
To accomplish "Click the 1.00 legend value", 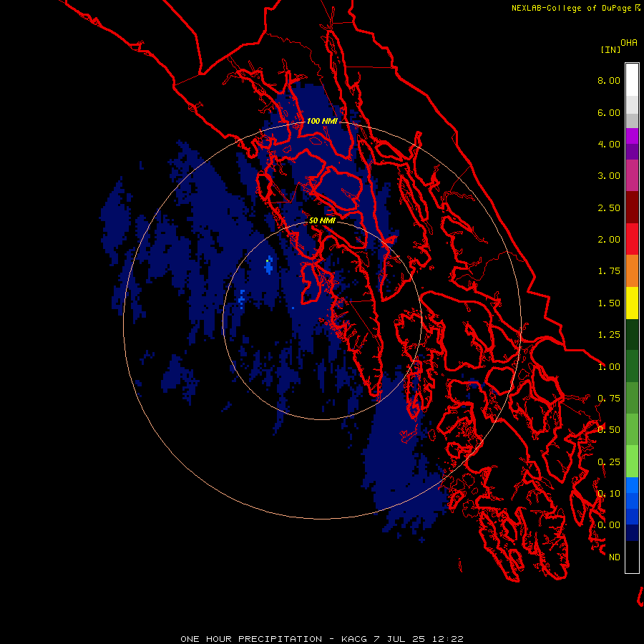I will click(x=609, y=367).
